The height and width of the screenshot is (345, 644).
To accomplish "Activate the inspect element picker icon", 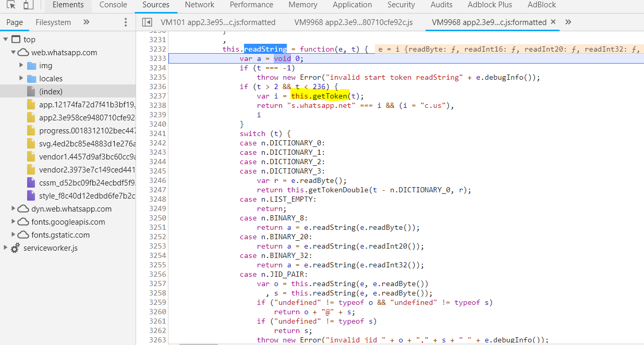I will click(x=11, y=5).
